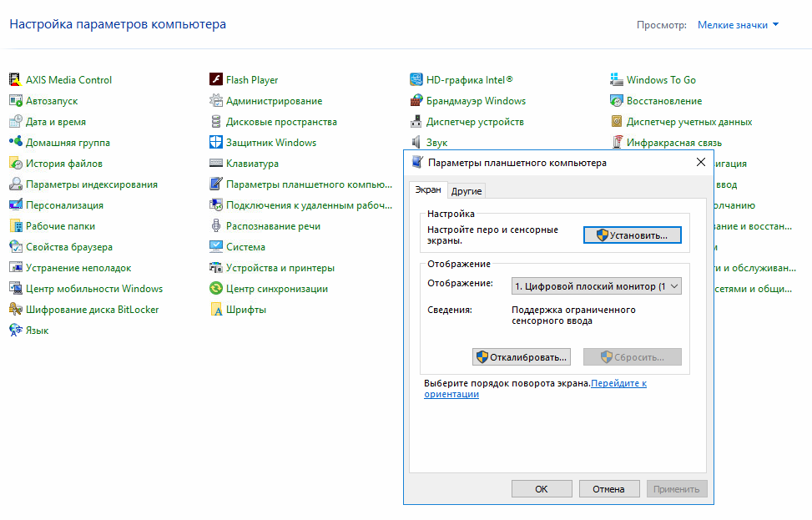
Task: Expand the Отображение monitor combo box
Action: point(596,286)
